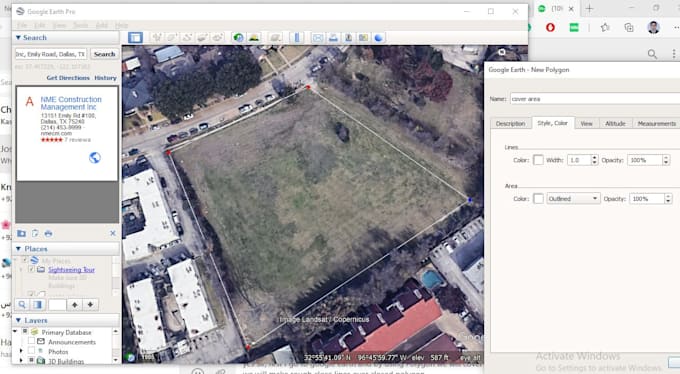Click the Print toolbar icon
The height and width of the screenshot is (374, 680).
[x=333, y=38]
